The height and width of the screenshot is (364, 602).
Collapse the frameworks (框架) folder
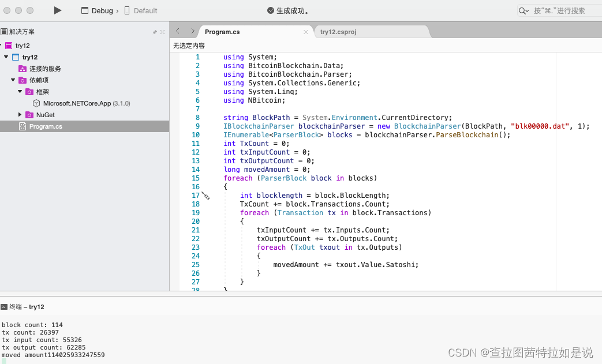pyautogui.click(x=20, y=91)
